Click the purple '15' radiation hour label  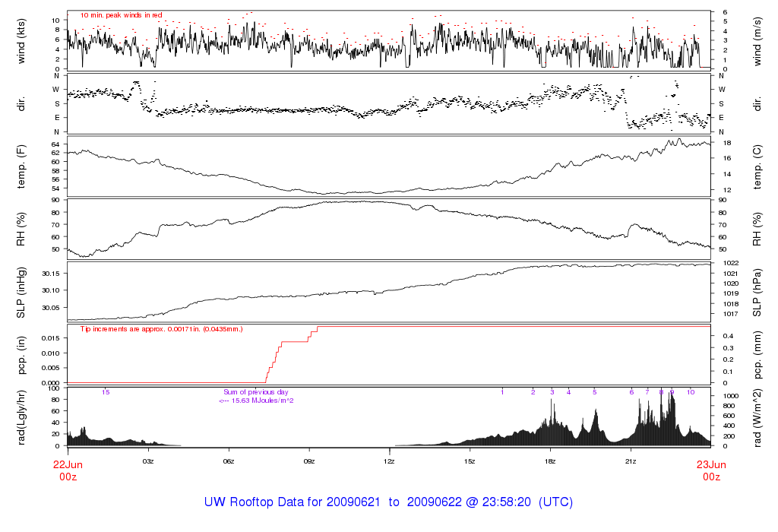[106, 392]
